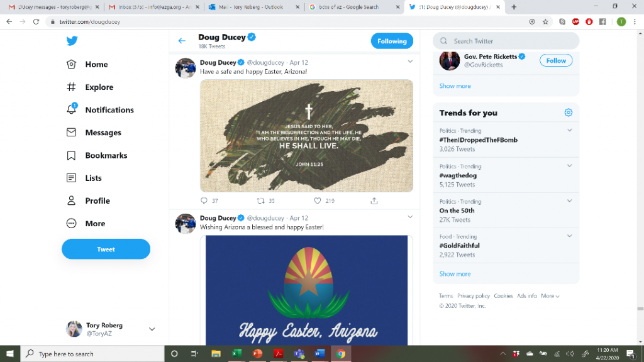Go back using the blue arrow by Doug Ducey

coord(182,41)
